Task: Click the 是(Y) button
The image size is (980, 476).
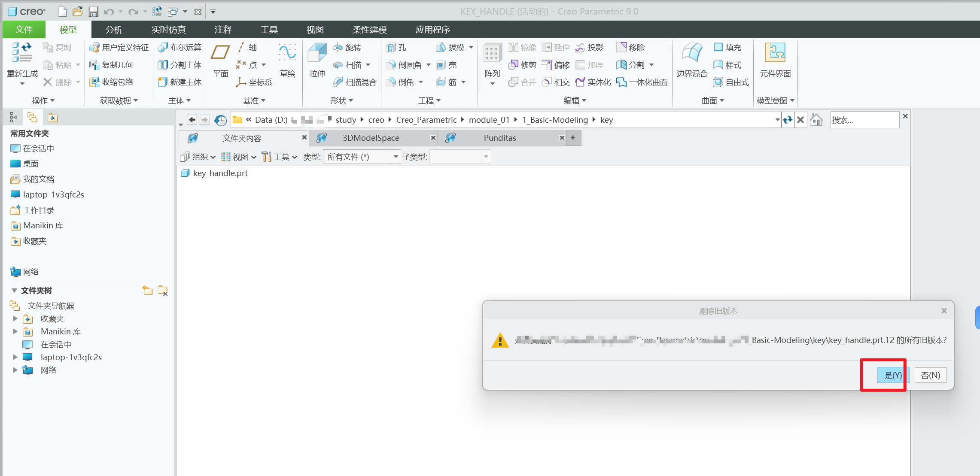Action: pyautogui.click(x=892, y=376)
